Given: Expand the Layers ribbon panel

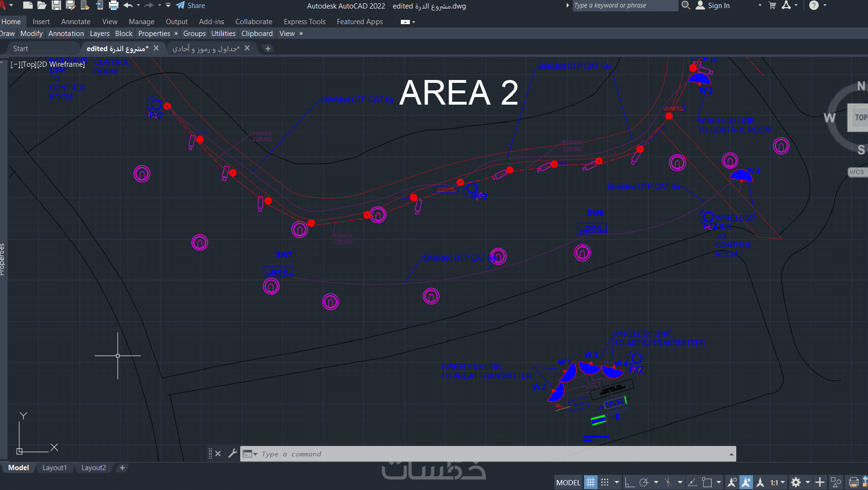Looking at the screenshot, I should coord(99,34).
